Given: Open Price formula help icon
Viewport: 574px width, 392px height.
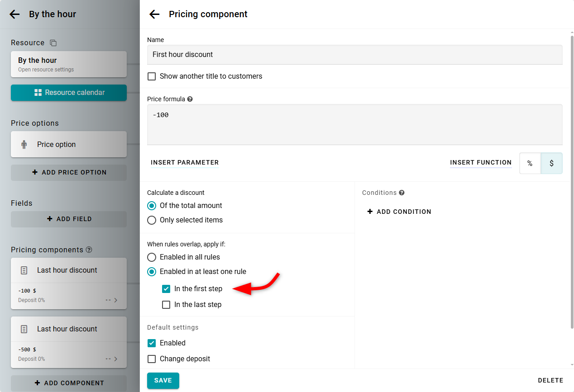Looking at the screenshot, I should click(x=190, y=99).
